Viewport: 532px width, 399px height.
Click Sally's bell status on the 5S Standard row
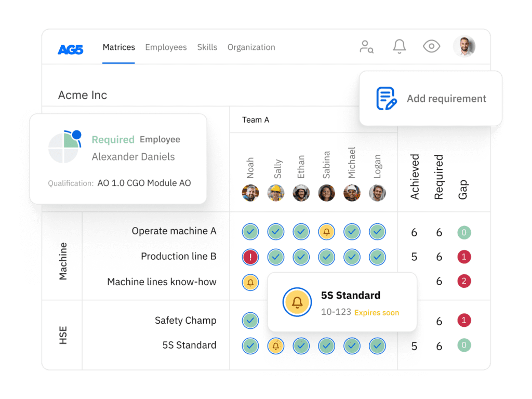(x=275, y=345)
